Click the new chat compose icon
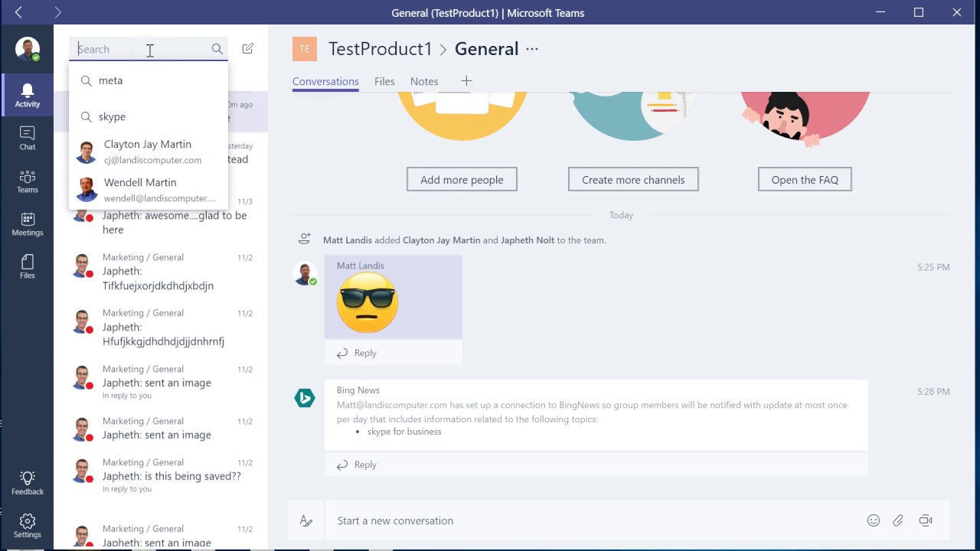The width and height of the screenshot is (980, 551). tap(247, 49)
